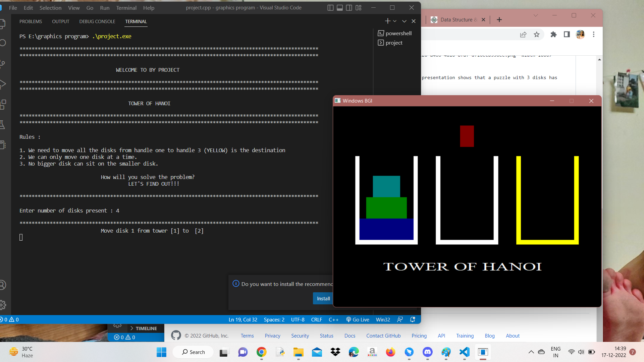
Task: Launch Firefox from the taskbar
Action: tap(390, 352)
